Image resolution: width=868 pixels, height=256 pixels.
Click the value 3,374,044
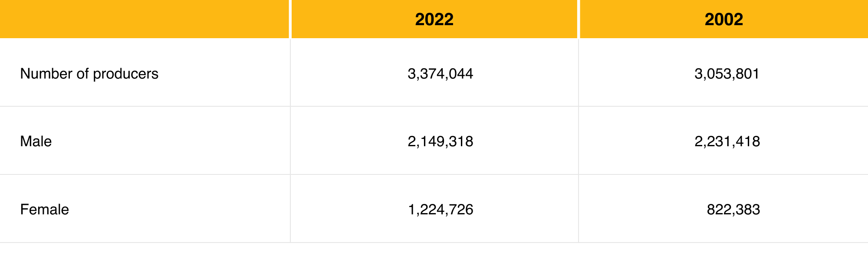(x=440, y=74)
